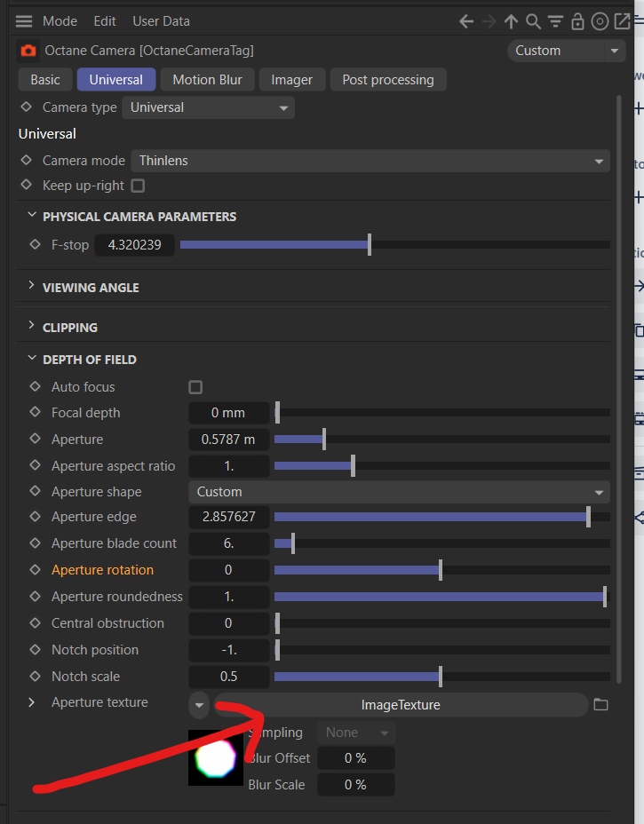Toggle the Auto focus checkbox
The height and width of the screenshot is (824, 644).
tap(195, 387)
